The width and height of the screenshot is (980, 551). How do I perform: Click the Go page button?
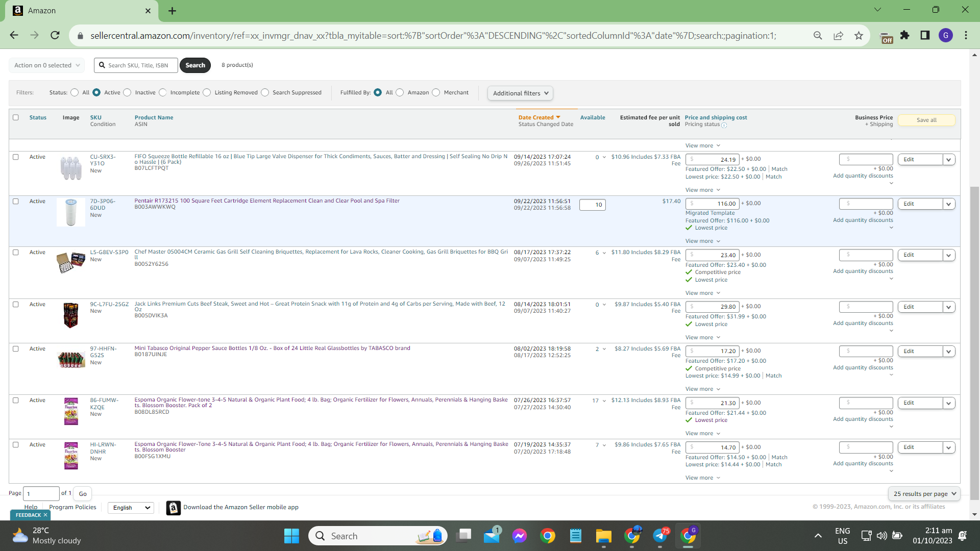point(83,494)
